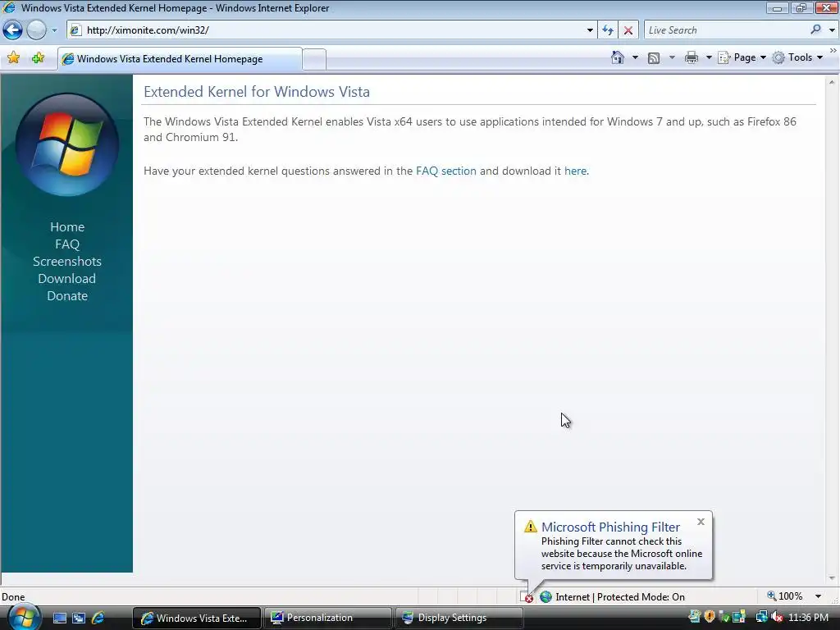Click the sticky notes tray icon
This screenshot has height=630, width=840.
[x=695, y=617]
